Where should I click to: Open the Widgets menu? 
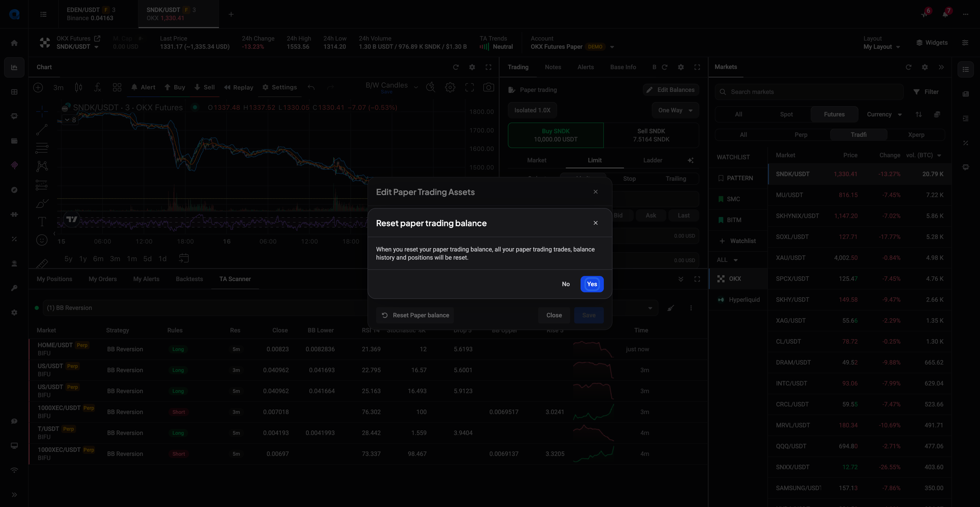tap(932, 43)
